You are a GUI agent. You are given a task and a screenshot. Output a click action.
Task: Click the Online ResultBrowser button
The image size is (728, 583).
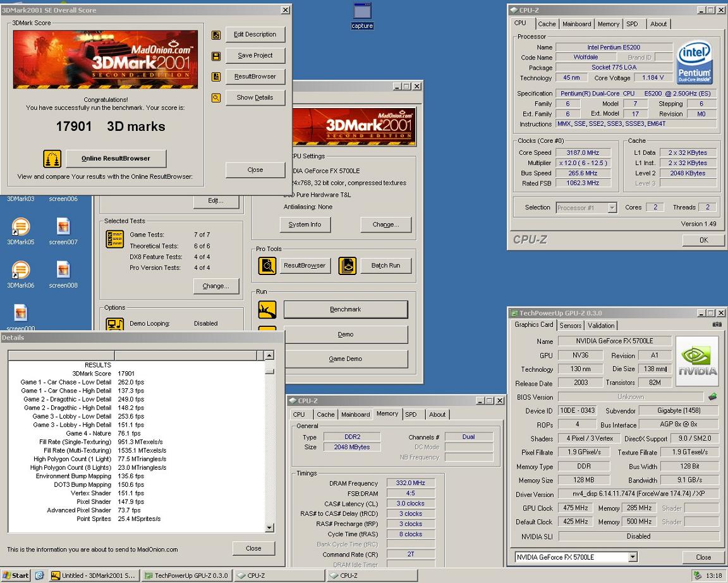coord(116,159)
